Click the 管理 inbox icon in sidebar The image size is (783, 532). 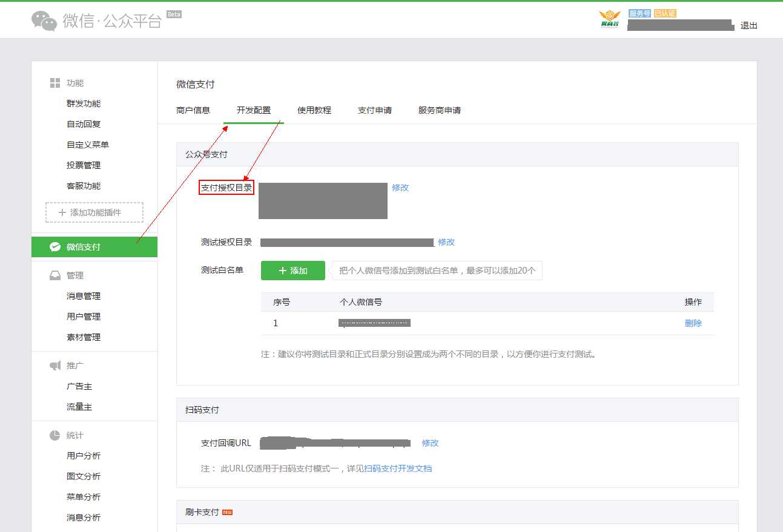pos(55,275)
